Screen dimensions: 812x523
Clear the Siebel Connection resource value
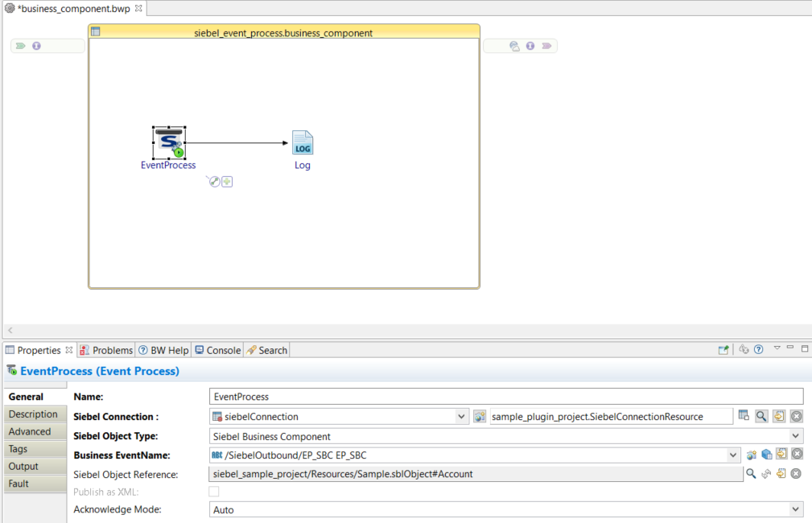[797, 416]
